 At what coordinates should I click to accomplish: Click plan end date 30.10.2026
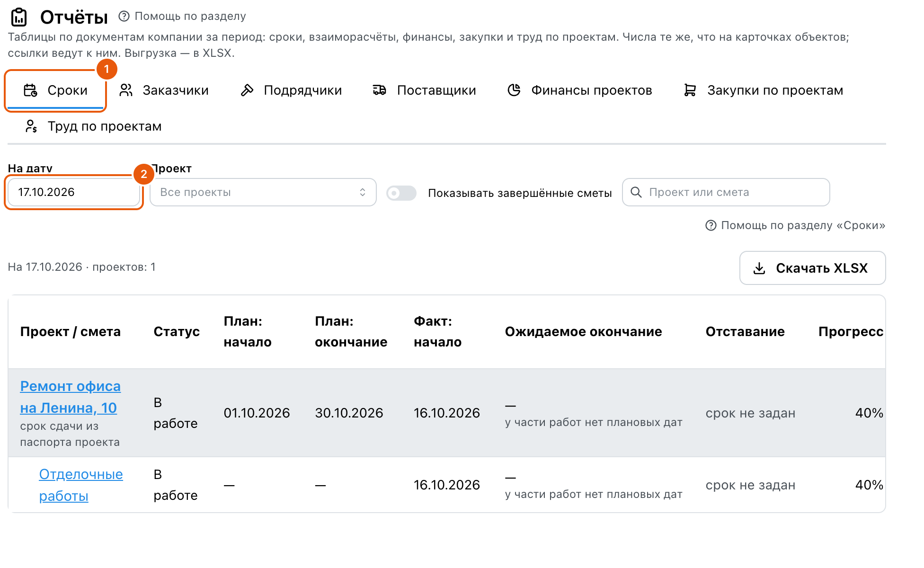click(349, 413)
